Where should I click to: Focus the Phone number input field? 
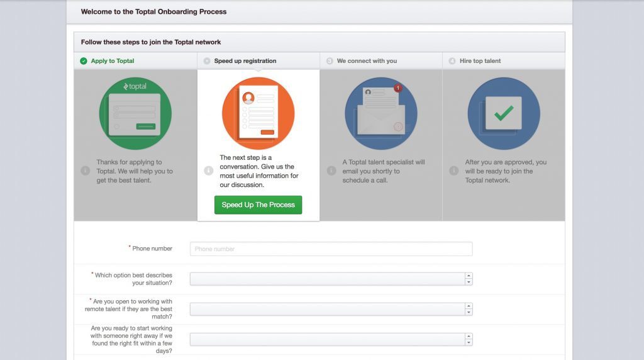click(x=331, y=249)
